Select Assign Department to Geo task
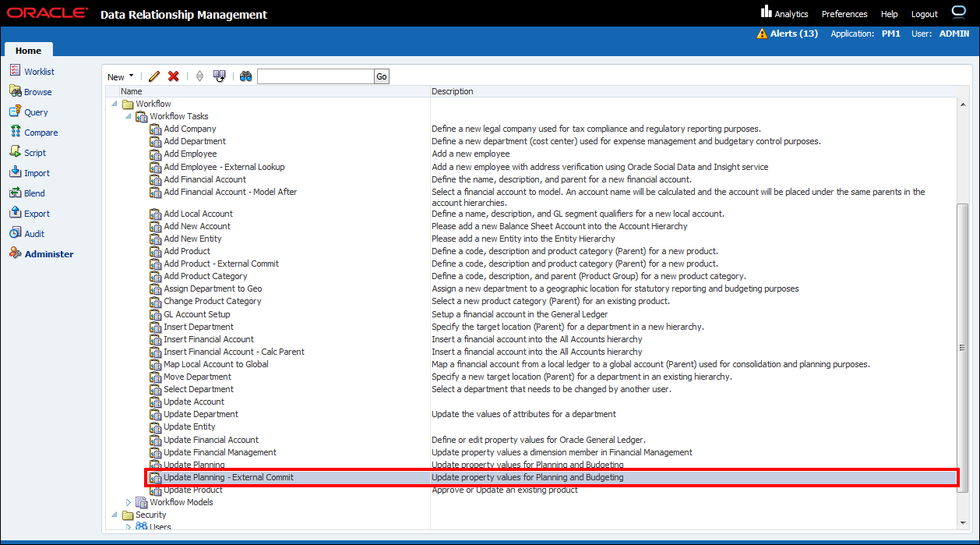 coord(213,288)
